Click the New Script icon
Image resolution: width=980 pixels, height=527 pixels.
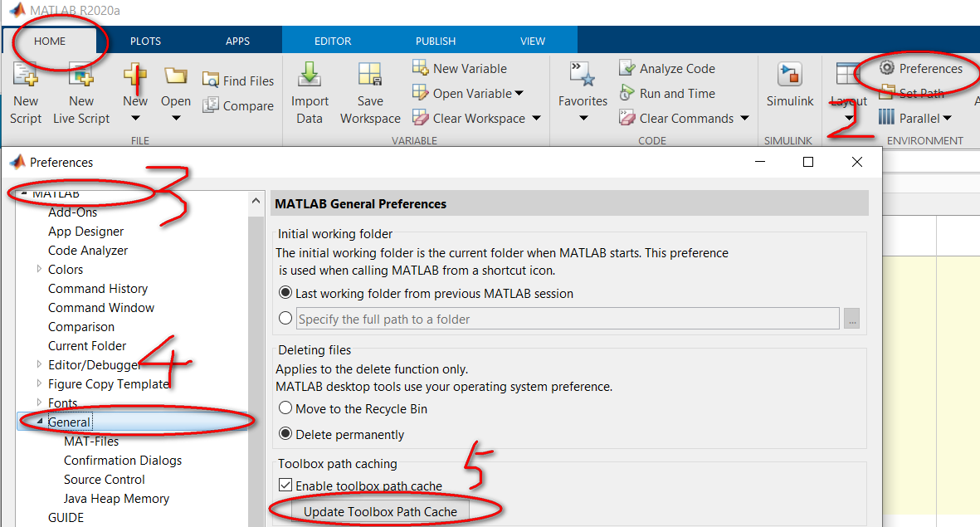[26, 75]
